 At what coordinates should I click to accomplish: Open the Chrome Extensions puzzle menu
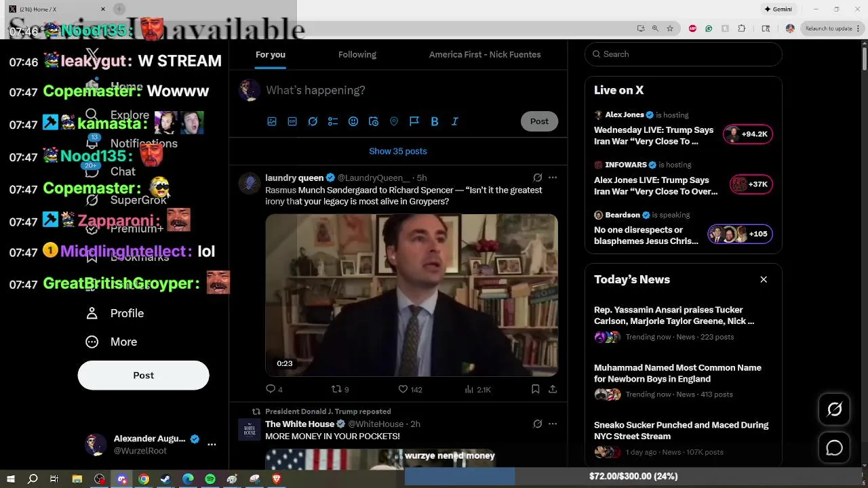tap(741, 28)
